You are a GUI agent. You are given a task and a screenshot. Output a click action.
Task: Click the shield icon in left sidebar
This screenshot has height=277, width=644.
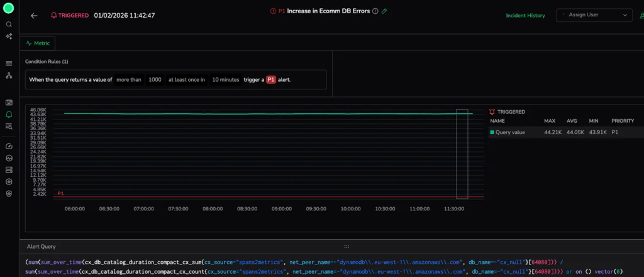pyautogui.click(x=9, y=193)
